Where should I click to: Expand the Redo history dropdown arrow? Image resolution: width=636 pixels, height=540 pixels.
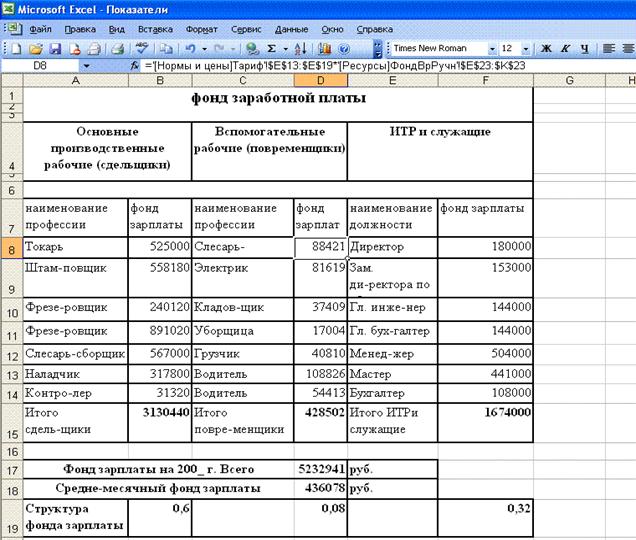point(233,49)
